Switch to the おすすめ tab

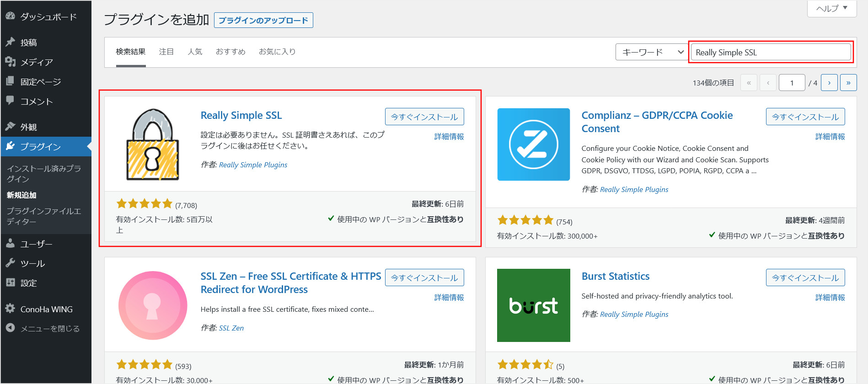coord(230,52)
